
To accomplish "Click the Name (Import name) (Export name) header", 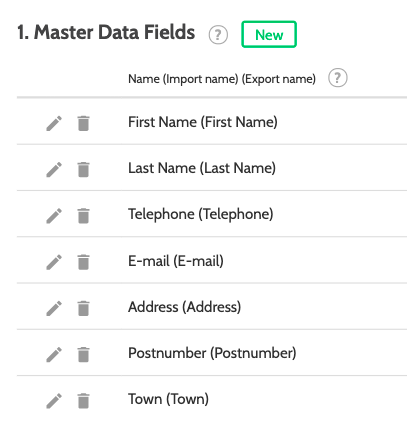I will 222,79.
